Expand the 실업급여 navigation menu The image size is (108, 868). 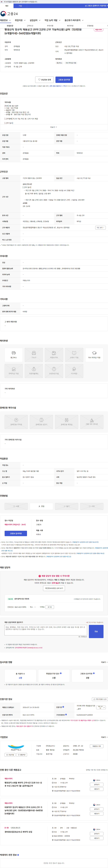(x=35, y=20)
